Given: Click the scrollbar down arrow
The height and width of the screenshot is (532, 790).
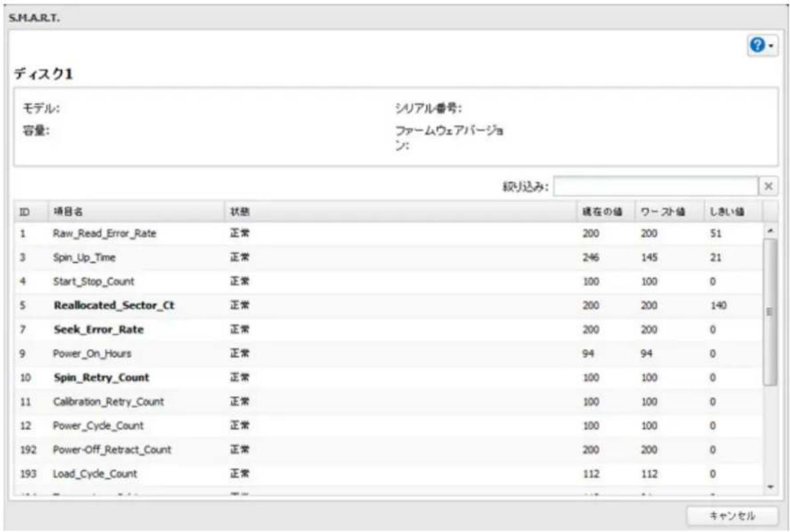Looking at the screenshot, I should tap(771, 487).
